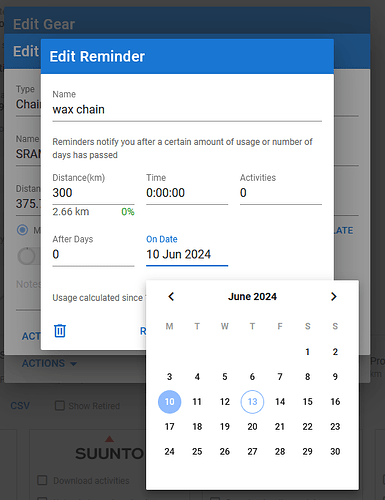This screenshot has width=385, height=500.
Task: Select June 15 in the calendar
Action: 307,402
